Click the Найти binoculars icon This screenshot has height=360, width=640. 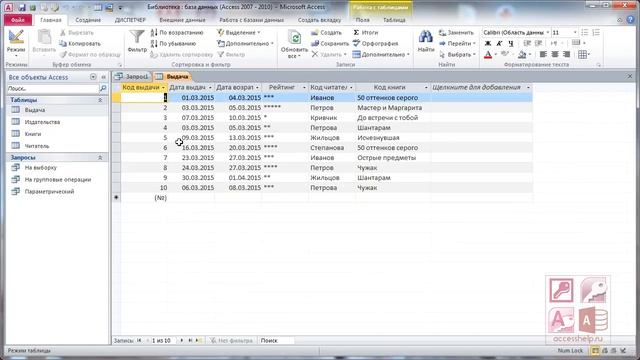pos(425,37)
